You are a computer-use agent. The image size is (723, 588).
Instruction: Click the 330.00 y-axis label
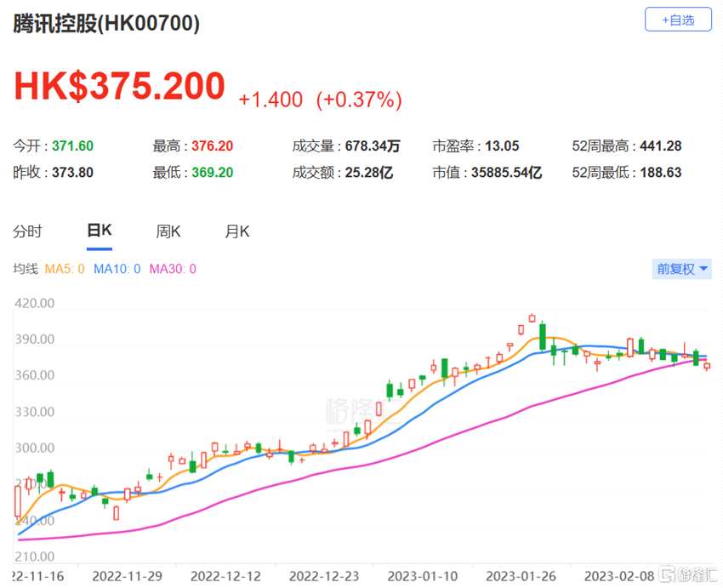tap(35, 412)
